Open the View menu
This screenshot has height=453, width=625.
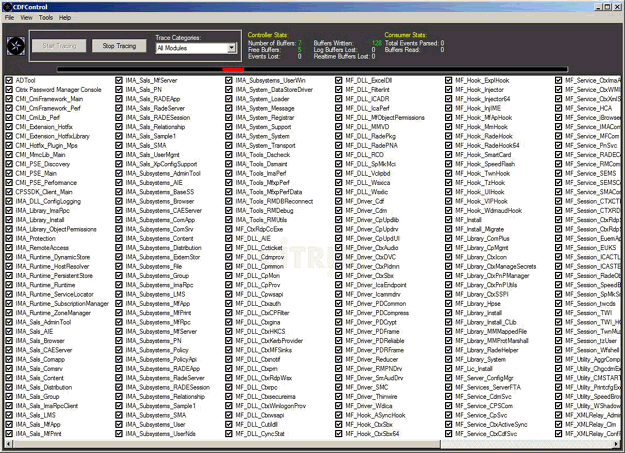[26, 18]
